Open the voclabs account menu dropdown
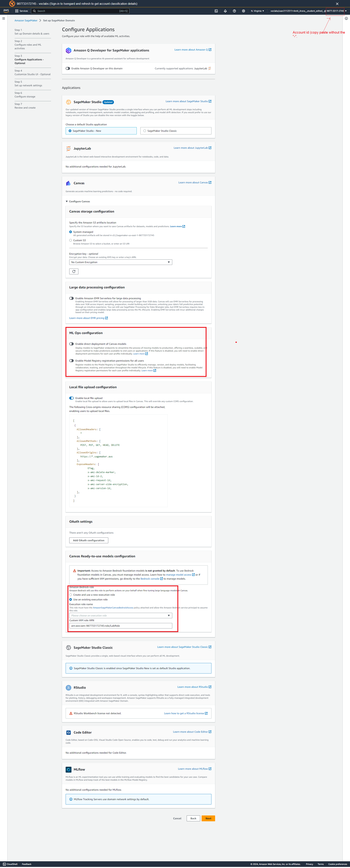 pos(308,11)
